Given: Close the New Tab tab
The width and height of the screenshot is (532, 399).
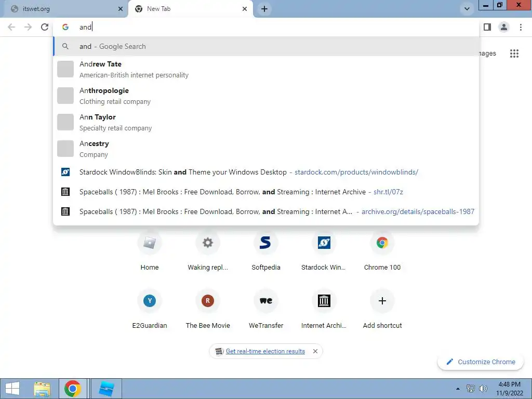Looking at the screenshot, I should (x=245, y=9).
